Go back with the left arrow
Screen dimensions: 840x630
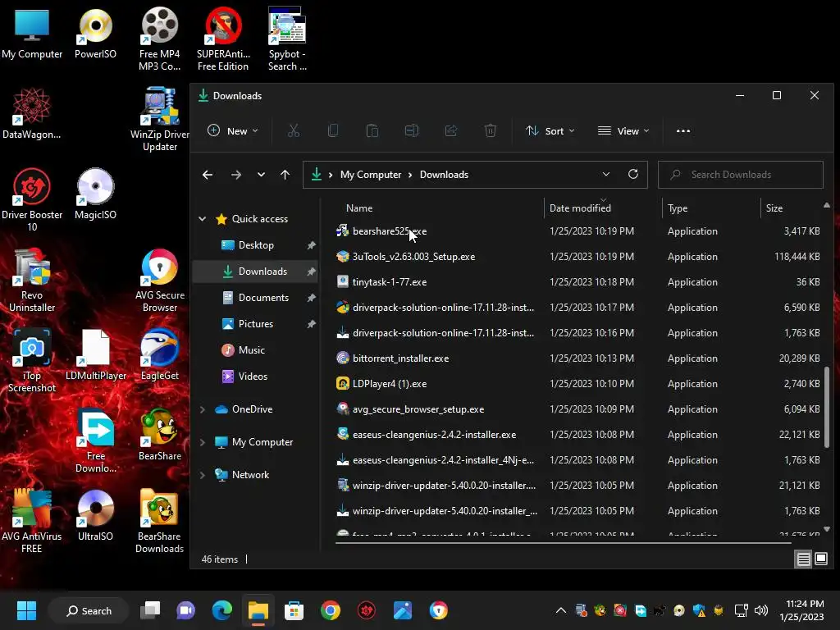point(208,175)
